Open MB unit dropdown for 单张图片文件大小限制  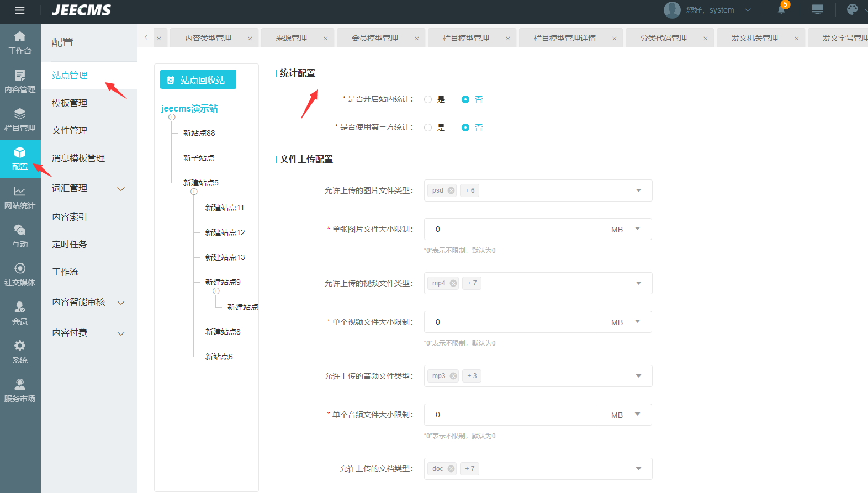[637, 229]
